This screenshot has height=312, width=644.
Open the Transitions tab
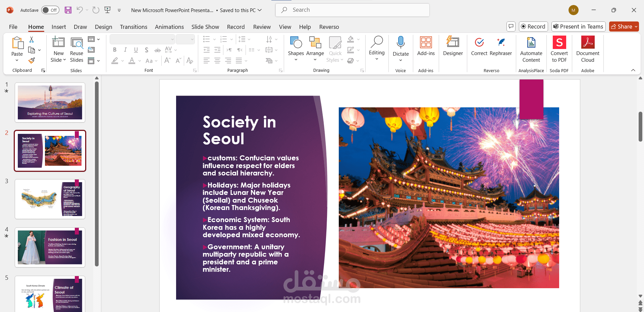click(133, 27)
